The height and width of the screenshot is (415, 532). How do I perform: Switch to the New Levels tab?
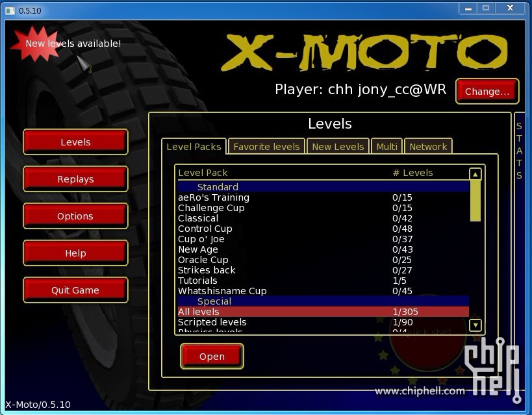(x=338, y=147)
